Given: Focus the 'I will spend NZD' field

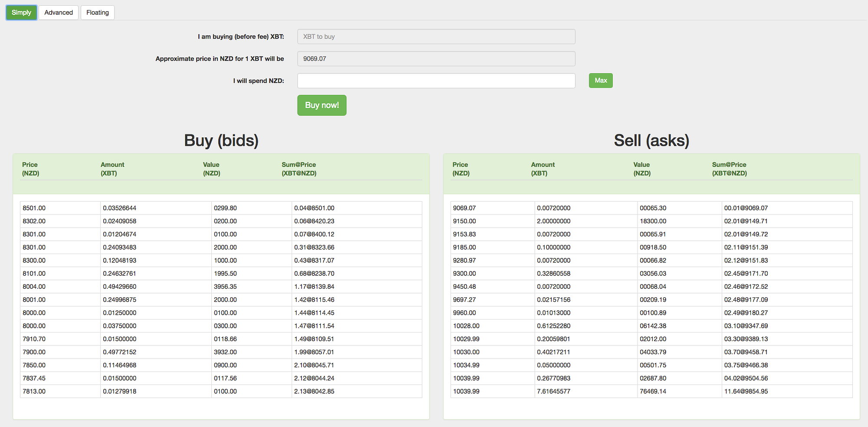Looking at the screenshot, I should click(436, 81).
